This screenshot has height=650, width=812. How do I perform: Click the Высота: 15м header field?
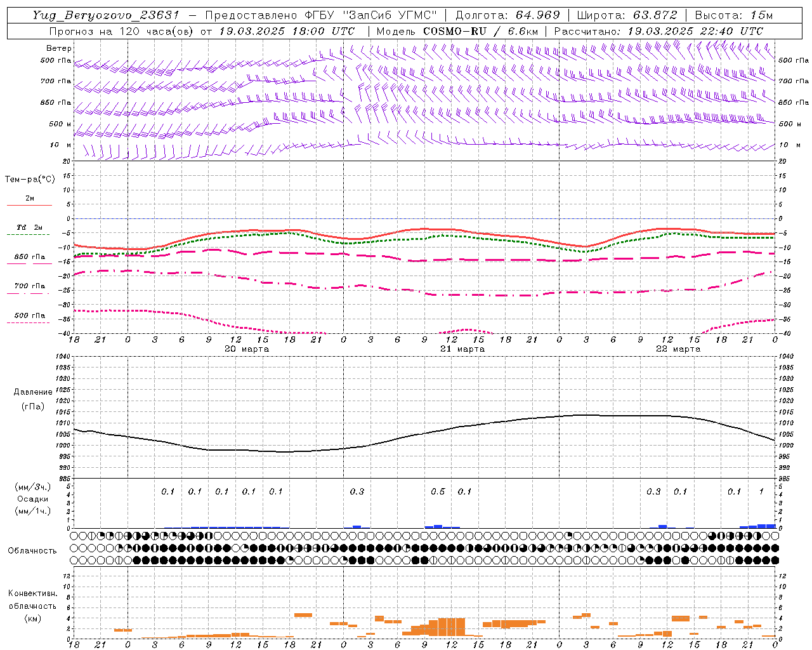(x=734, y=15)
